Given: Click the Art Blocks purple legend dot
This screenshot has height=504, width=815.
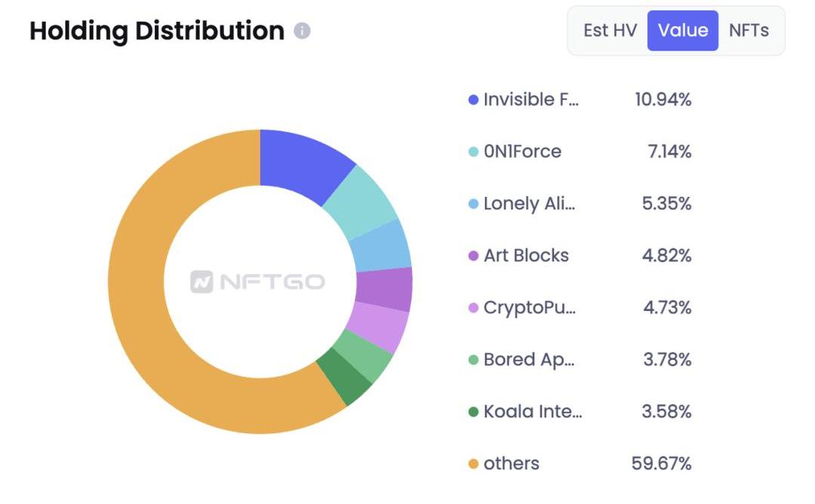Looking at the screenshot, I should pyautogui.click(x=473, y=256).
